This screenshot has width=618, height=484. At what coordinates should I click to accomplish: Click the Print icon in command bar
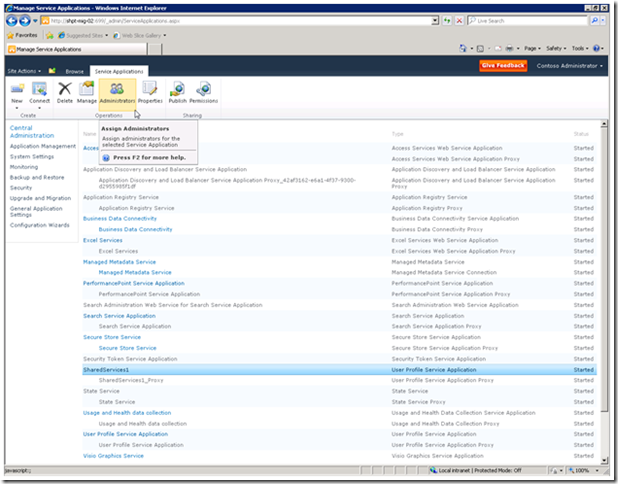click(509, 48)
